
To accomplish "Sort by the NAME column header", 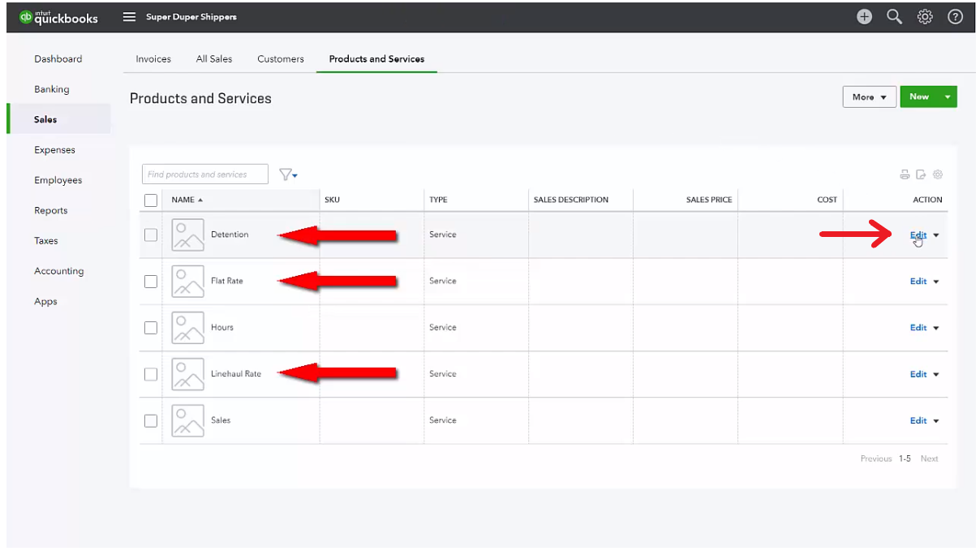I will tap(187, 200).
